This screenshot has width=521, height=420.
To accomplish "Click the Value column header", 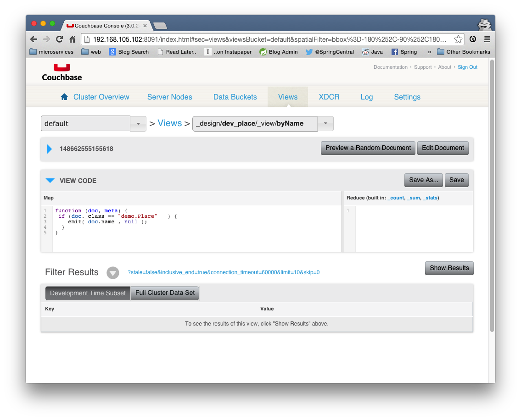I will coord(267,309).
